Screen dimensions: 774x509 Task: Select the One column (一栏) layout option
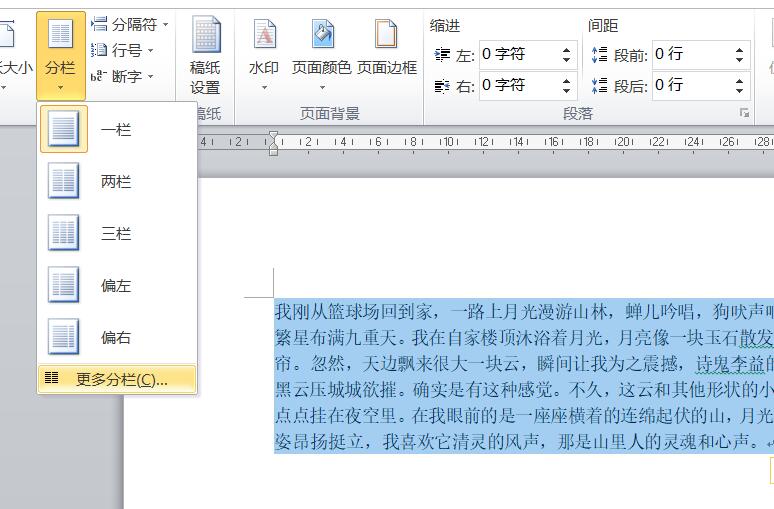point(115,130)
